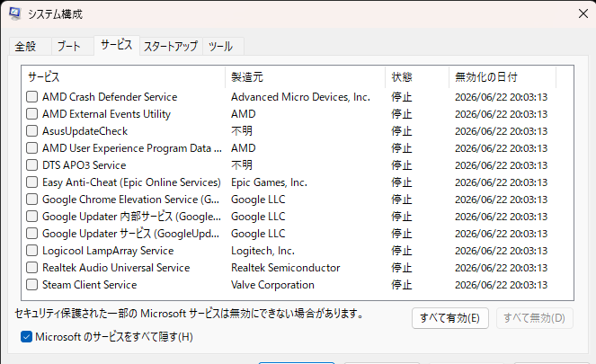This screenshot has width=596, height=364.
Task: Enable the Steam Client Service checkbox
Action: (32, 285)
